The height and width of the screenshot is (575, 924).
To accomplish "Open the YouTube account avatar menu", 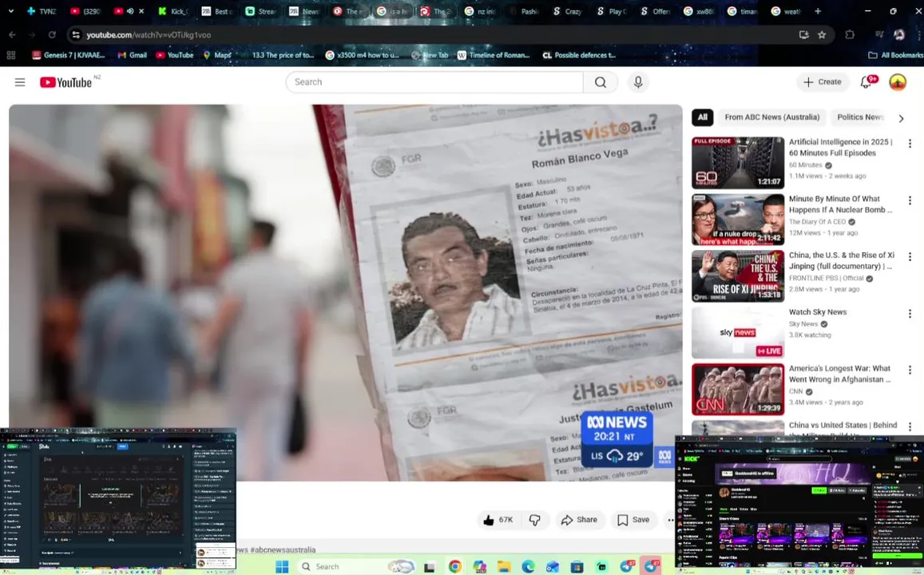I will tap(898, 82).
